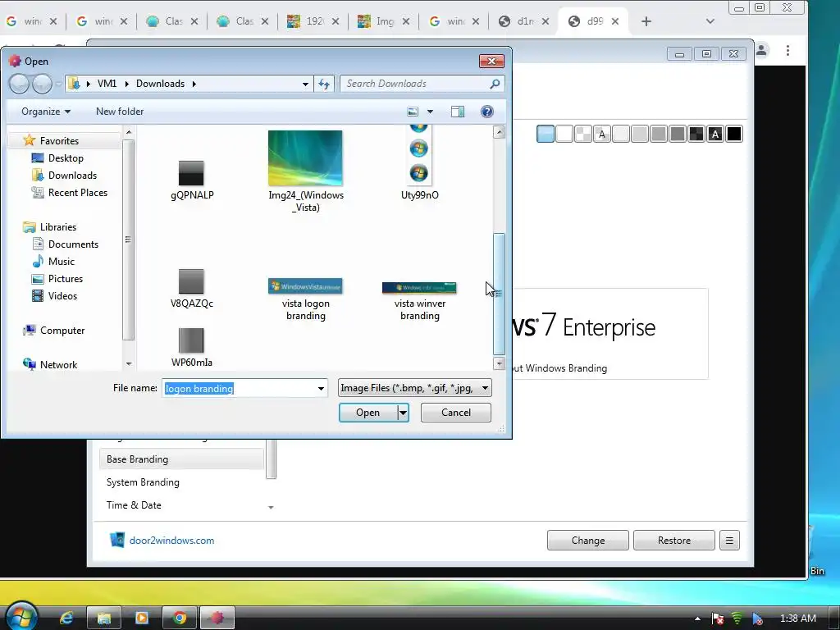Select Network in navigation pane
The image size is (840, 630).
[x=58, y=365]
